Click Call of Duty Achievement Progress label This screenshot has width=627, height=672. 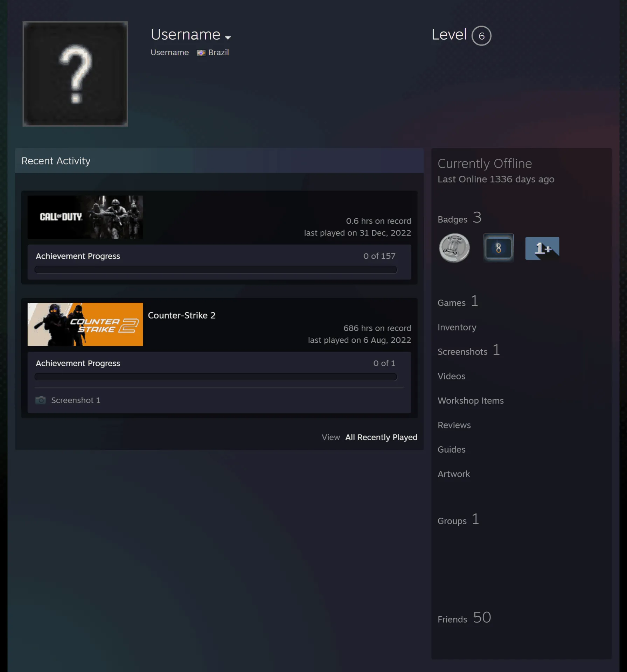coord(78,256)
